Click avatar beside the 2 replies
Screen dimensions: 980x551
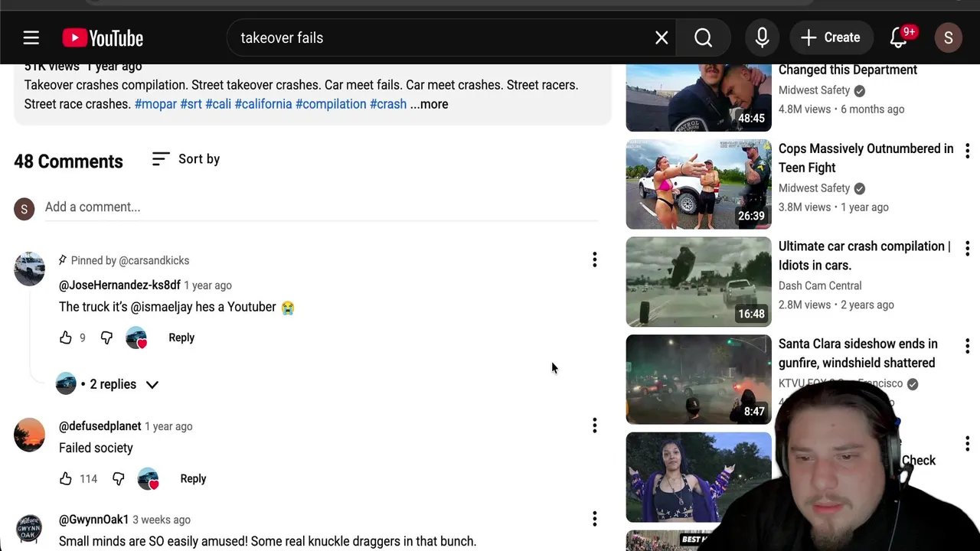[x=66, y=384]
